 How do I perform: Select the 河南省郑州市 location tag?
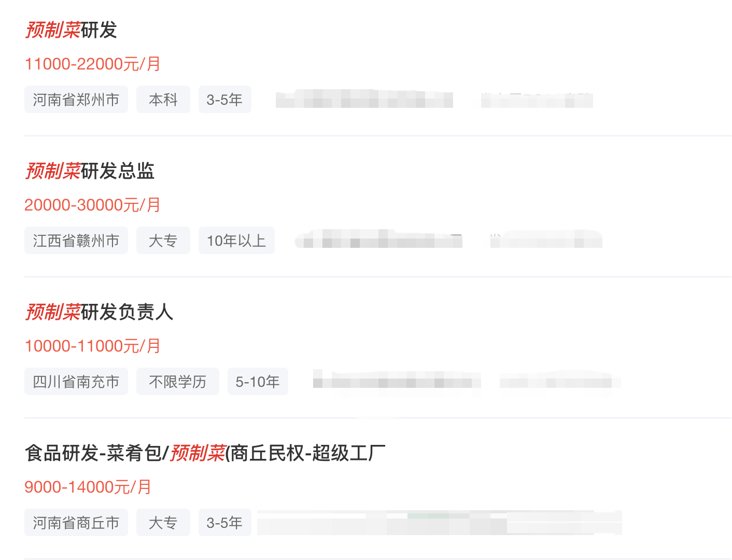point(76,100)
